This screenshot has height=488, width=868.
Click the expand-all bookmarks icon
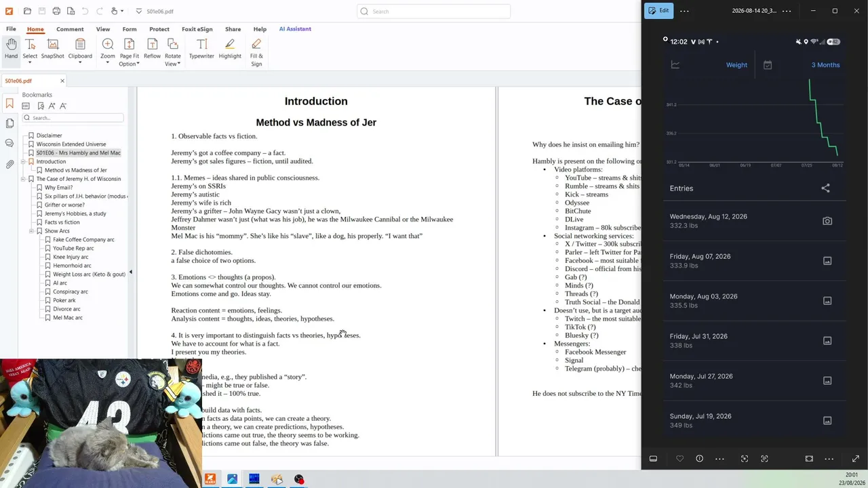click(26, 106)
